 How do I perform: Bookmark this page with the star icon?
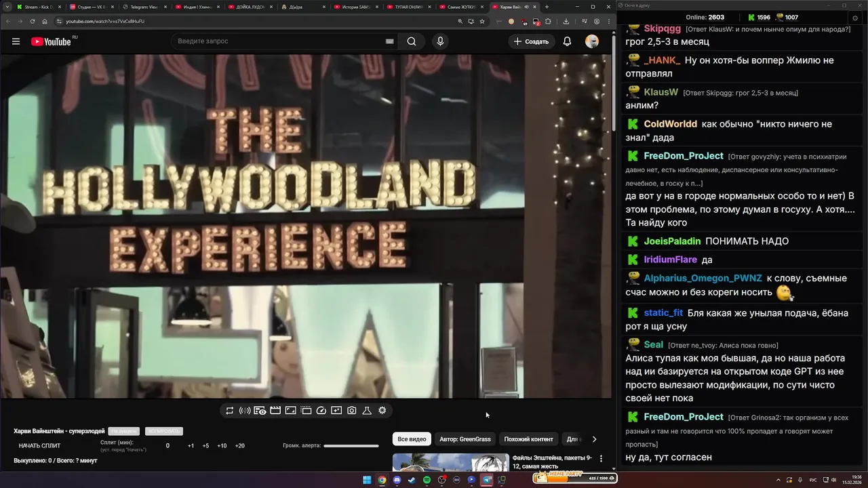482,21
